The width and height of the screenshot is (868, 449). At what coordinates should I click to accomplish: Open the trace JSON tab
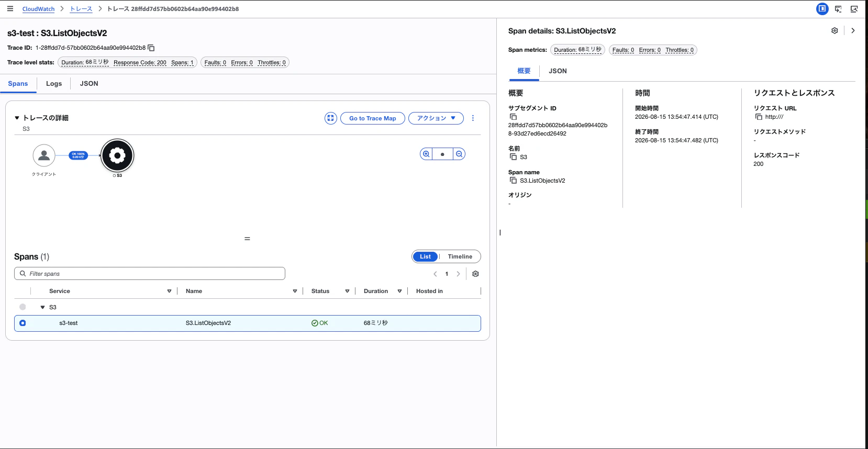(x=89, y=84)
